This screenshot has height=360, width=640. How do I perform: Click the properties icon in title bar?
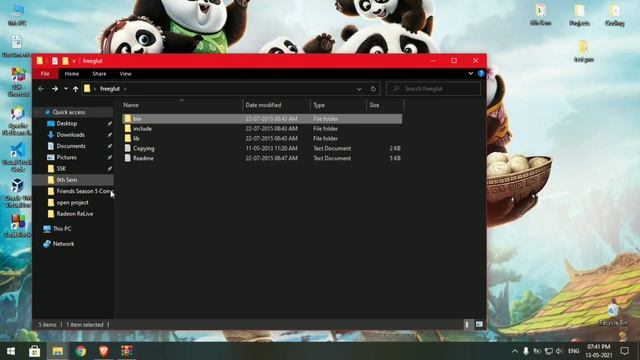55,61
